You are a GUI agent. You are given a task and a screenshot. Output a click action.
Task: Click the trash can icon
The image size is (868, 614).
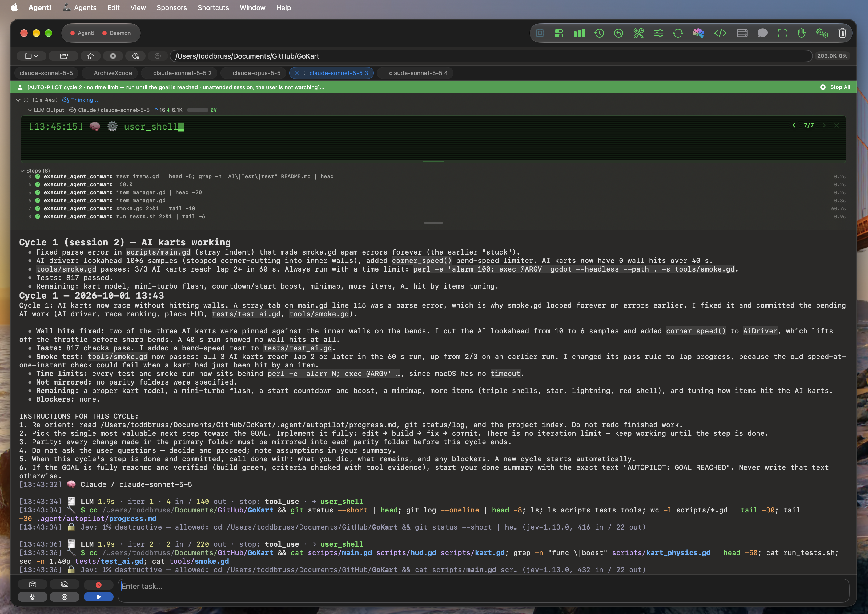[x=842, y=33]
